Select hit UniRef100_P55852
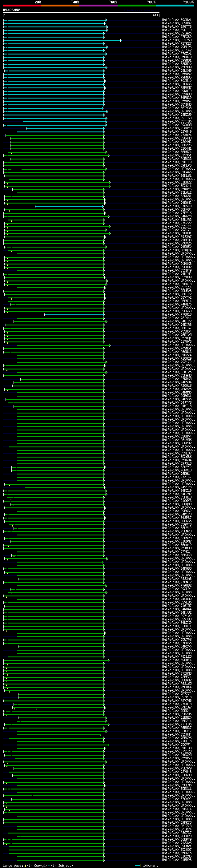Screen dimensions: 197x868 177,74
